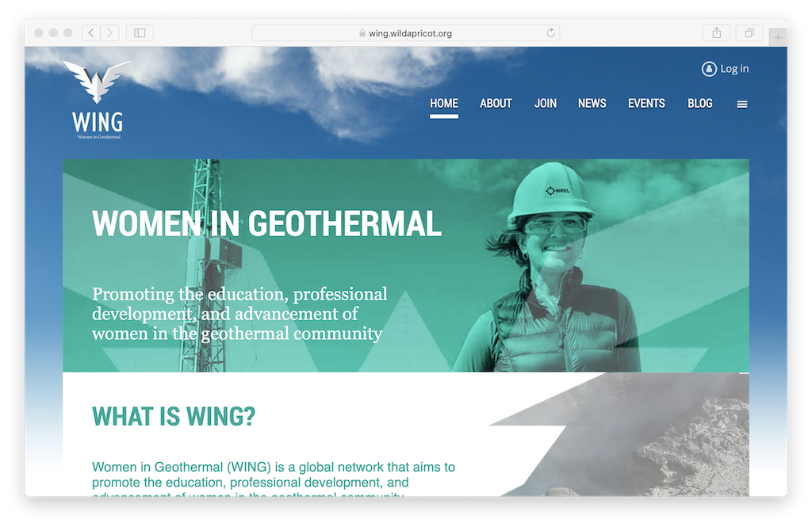
Task: Click the Women in Geothermal banner heading
Action: coord(266,223)
